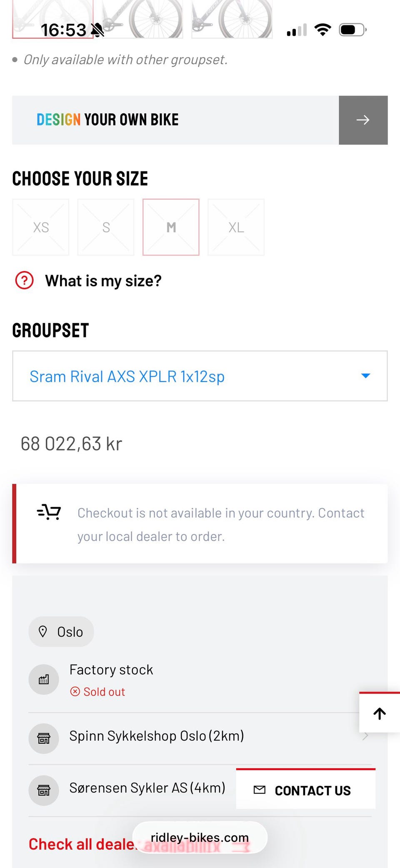Click the red question mark size help icon
This screenshot has width=400, height=868.
(x=25, y=280)
